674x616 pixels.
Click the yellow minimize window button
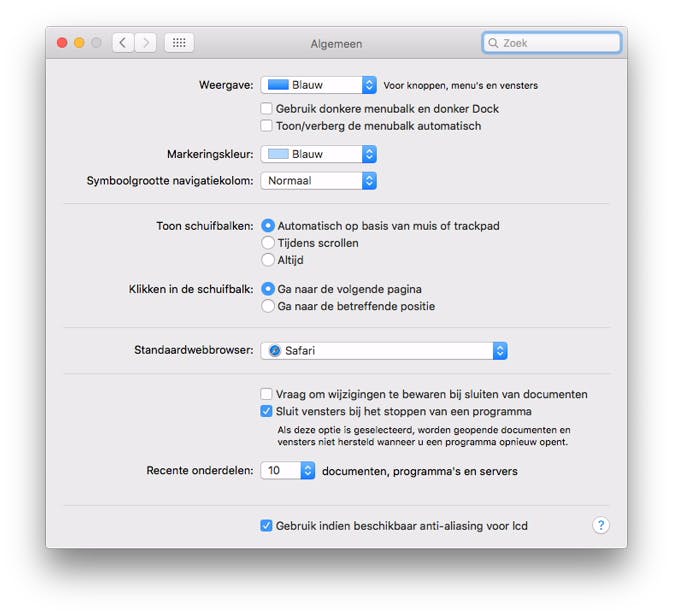[79, 43]
